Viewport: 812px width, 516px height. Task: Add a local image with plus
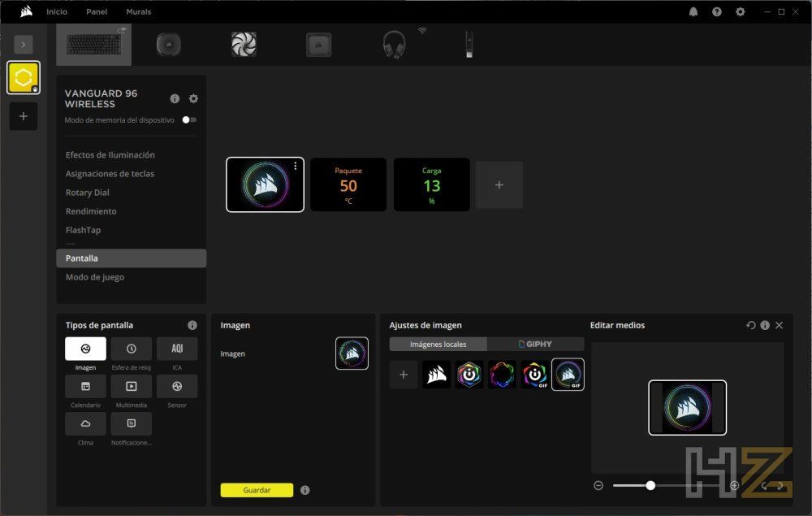click(404, 375)
